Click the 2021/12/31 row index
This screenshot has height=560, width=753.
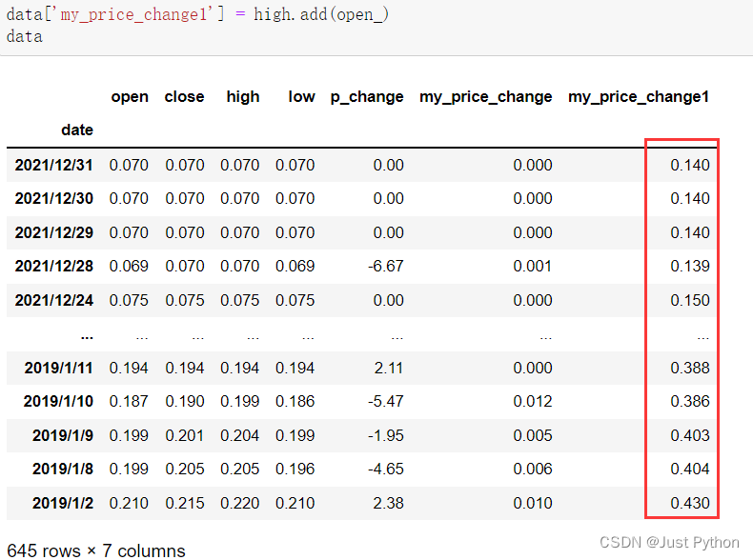point(53,165)
